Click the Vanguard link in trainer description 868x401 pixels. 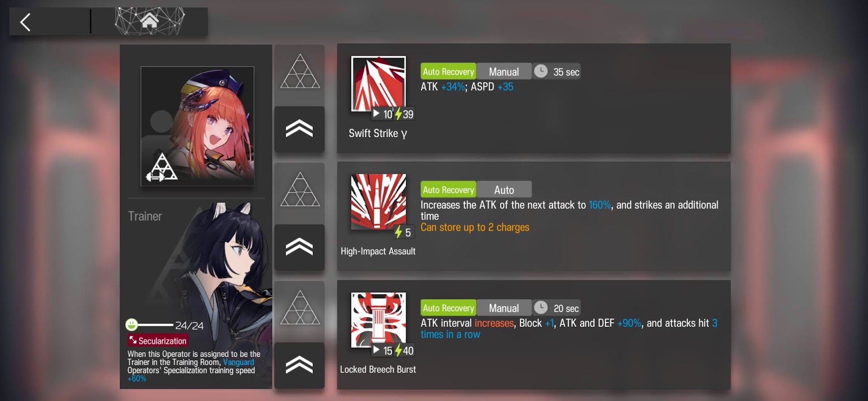click(x=239, y=362)
